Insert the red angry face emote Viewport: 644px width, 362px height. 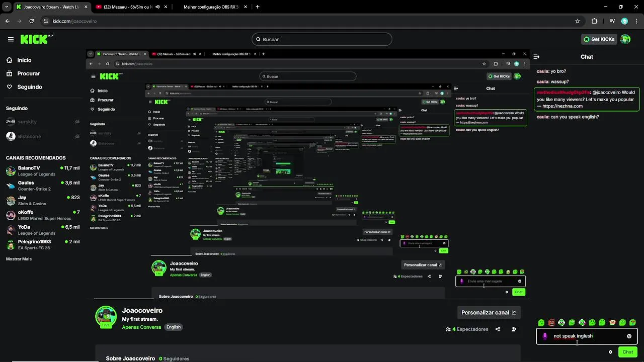click(x=551, y=322)
